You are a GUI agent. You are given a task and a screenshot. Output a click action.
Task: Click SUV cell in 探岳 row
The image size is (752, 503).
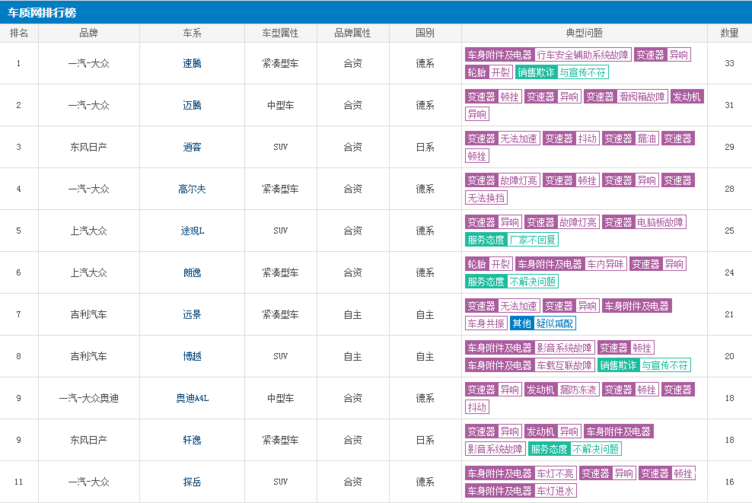[x=281, y=482]
